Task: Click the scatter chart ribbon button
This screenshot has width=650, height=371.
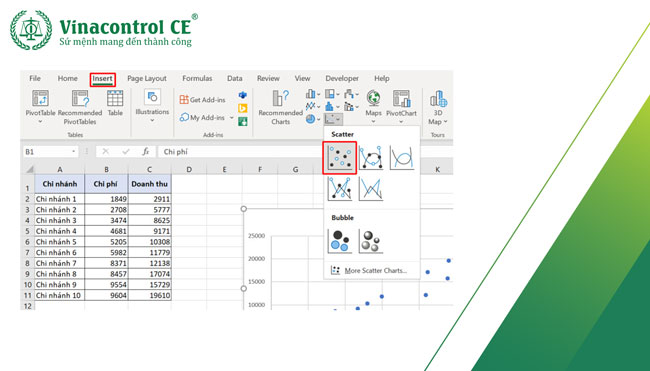Action: click(x=333, y=119)
